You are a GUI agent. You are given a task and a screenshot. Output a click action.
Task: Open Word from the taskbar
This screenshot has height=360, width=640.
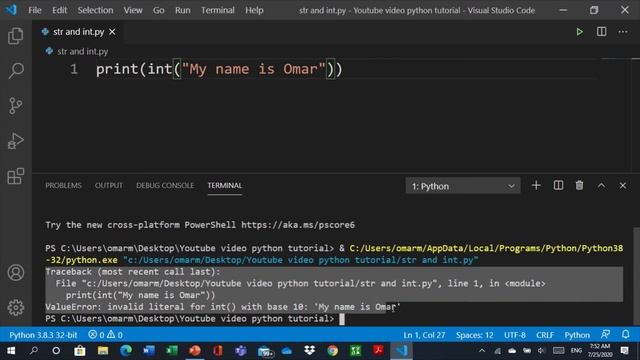149,351
